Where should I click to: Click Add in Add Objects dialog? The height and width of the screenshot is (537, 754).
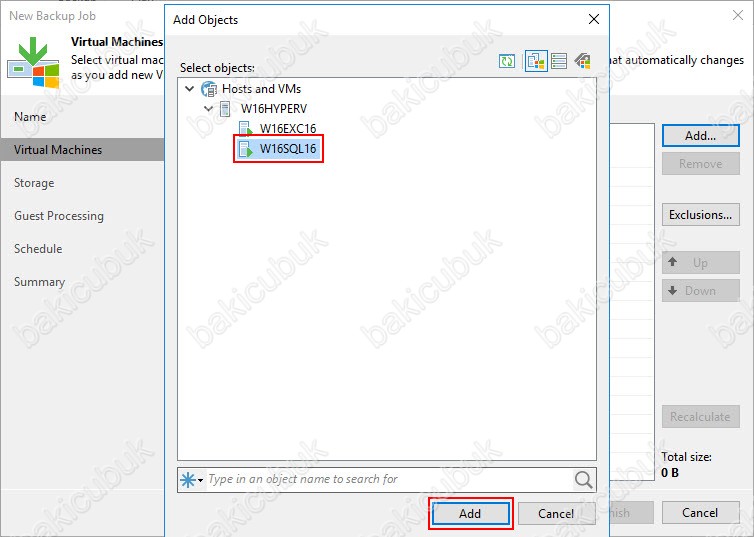[470, 513]
